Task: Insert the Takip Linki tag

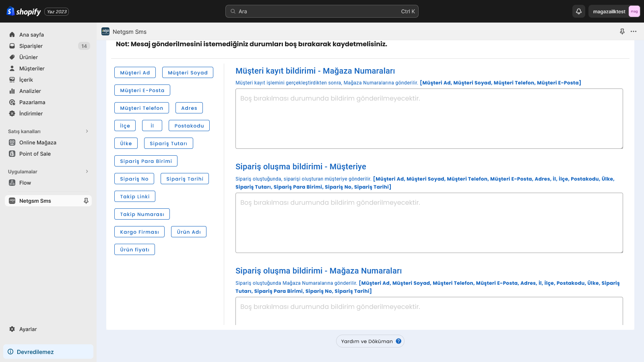Action: pos(135,196)
